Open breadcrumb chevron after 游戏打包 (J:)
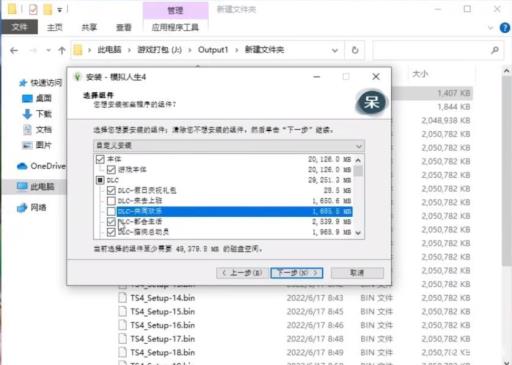Image resolution: width=512 pixels, height=365 pixels. pos(190,50)
